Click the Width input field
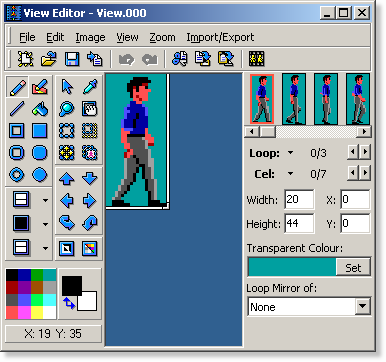This screenshot has height=362, width=386. coord(299,199)
